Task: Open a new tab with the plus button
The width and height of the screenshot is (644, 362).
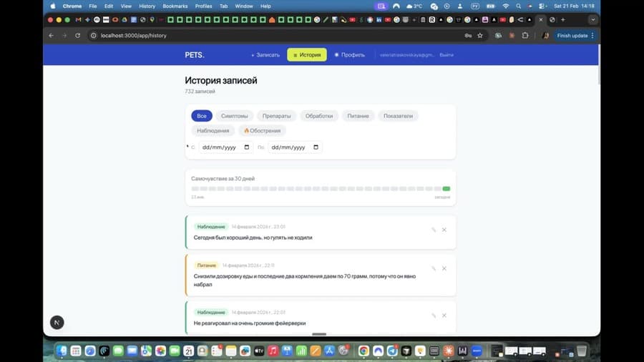Action: (563, 20)
